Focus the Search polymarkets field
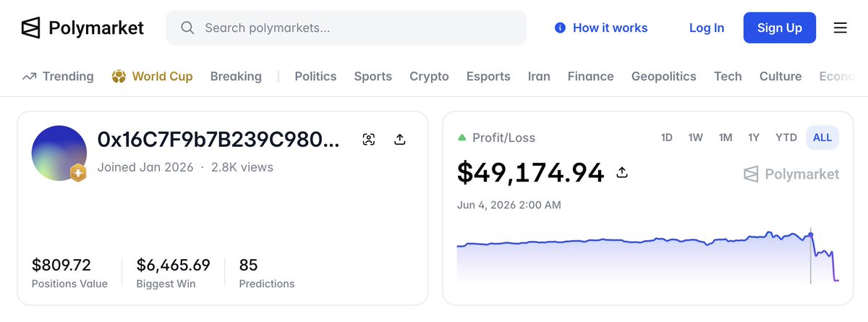The height and width of the screenshot is (322, 868). [x=346, y=28]
